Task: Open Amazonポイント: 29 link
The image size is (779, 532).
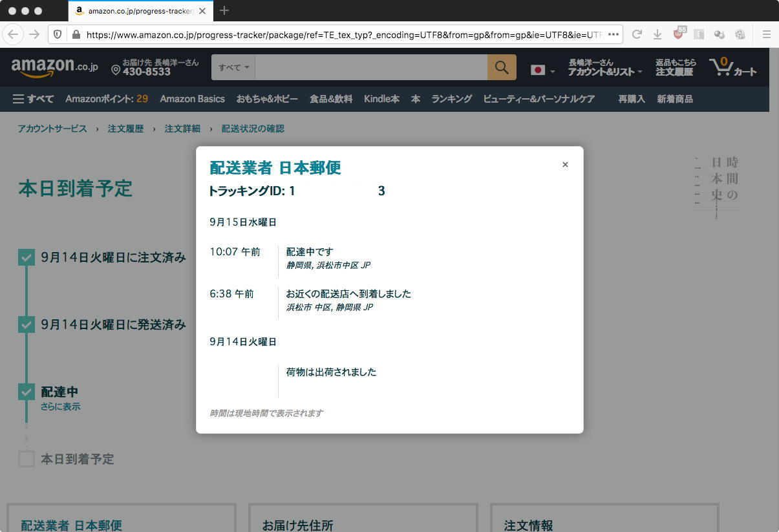Action: [x=107, y=99]
